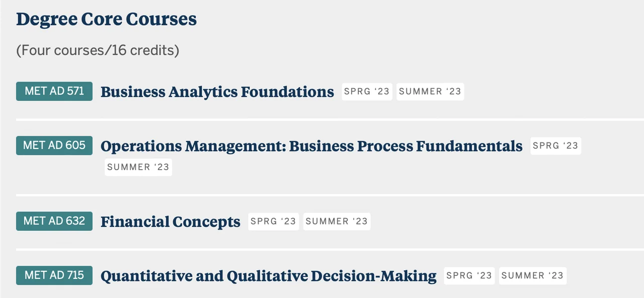This screenshot has width=644, height=298.
Task: Select SPRG '23 tag for Business Analytics Foundations
Action: pos(367,92)
